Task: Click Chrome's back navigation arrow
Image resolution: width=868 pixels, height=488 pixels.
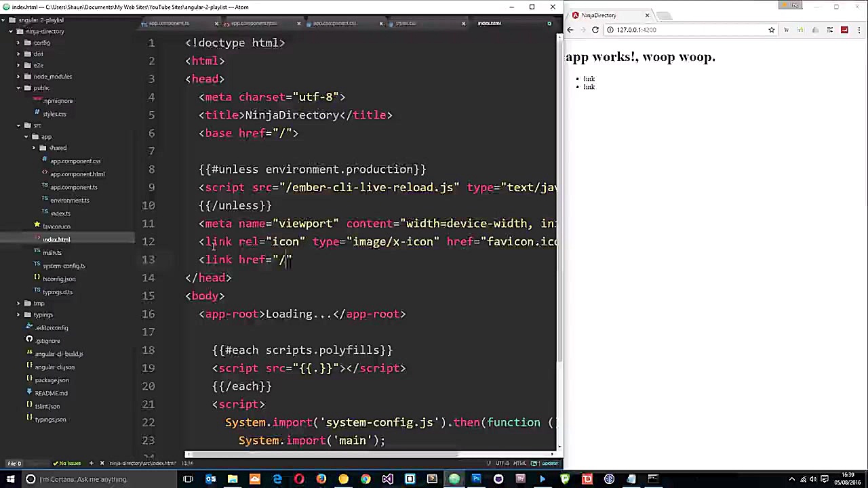Action: tap(570, 29)
